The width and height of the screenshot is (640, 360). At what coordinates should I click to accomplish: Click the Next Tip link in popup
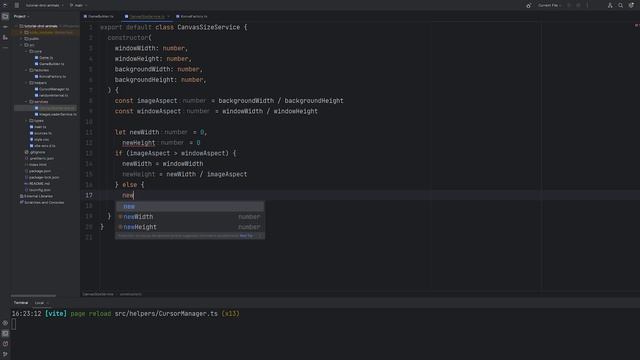click(x=246, y=236)
